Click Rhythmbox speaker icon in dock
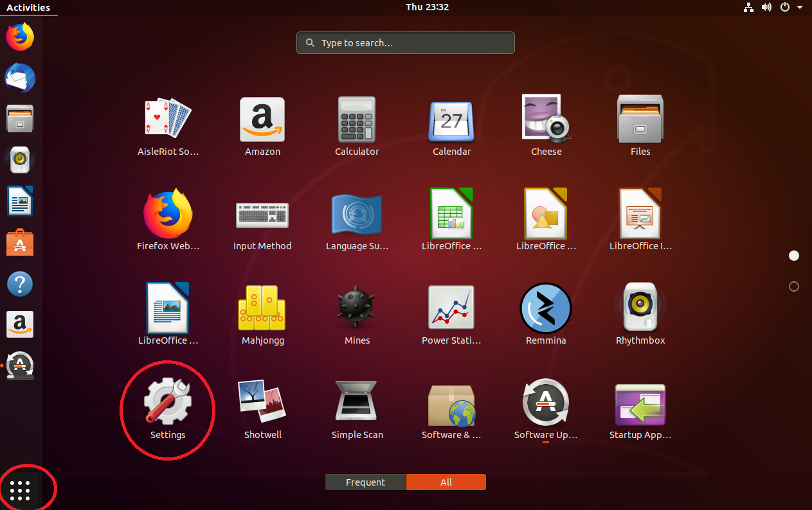 pos(20,160)
